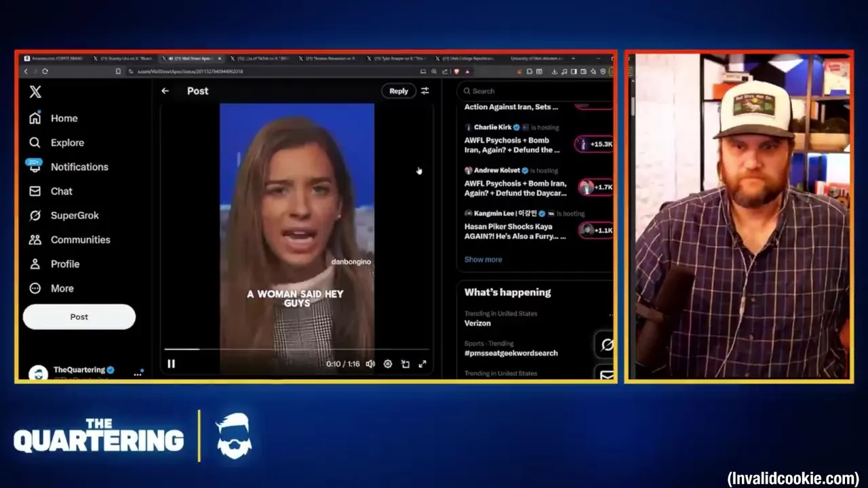Image resolution: width=868 pixels, height=488 pixels.
Task: Click the Profile person icon
Action: (x=35, y=264)
